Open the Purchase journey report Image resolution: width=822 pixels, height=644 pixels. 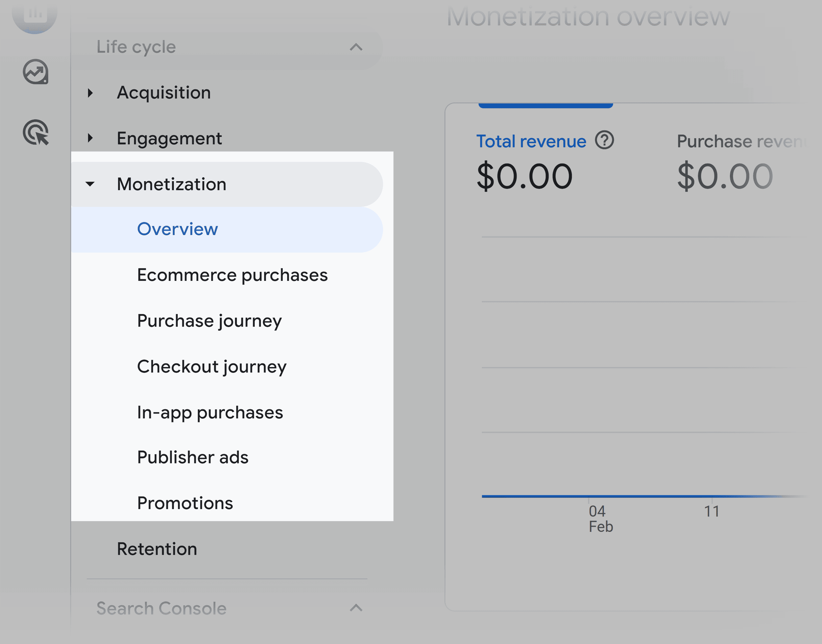(209, 320)
